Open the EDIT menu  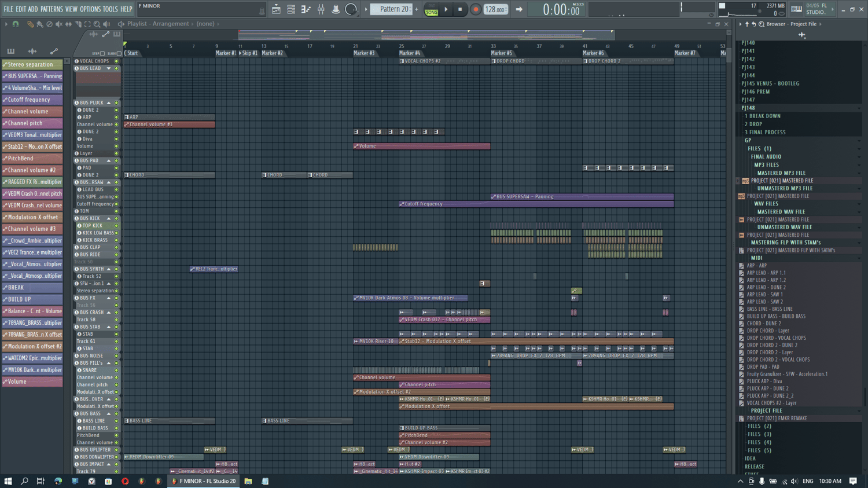point(21,9)
